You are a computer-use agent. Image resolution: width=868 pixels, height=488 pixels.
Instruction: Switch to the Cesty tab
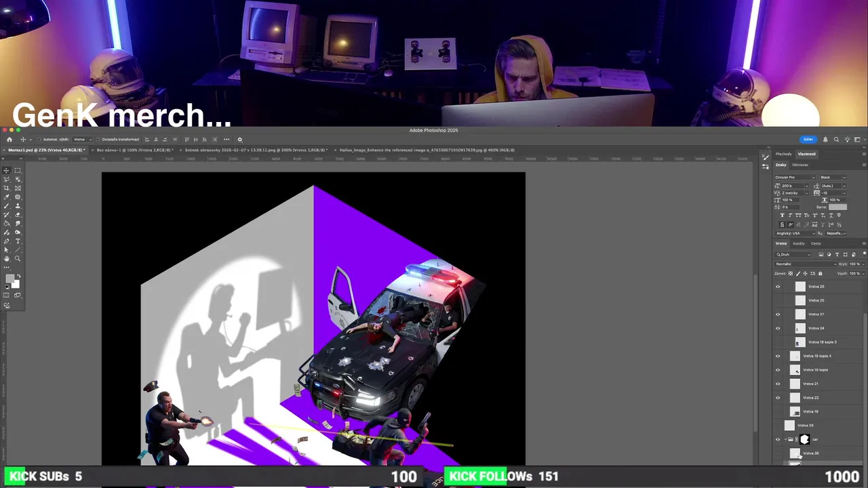816,243
